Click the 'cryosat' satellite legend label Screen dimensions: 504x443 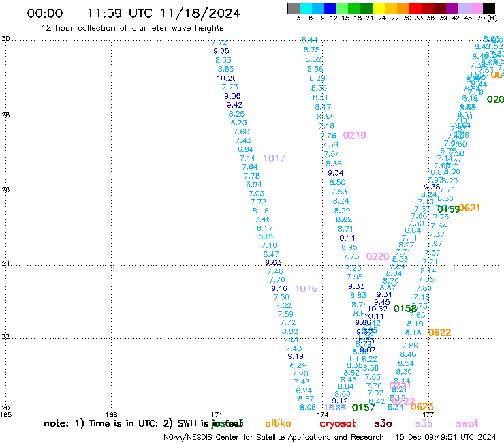pos(338,424)
